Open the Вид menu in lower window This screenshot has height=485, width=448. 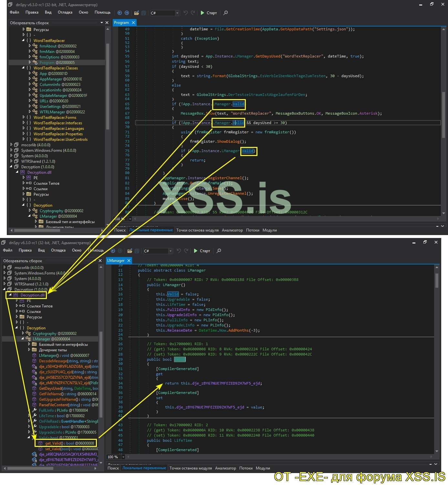[x=41, y=250]
